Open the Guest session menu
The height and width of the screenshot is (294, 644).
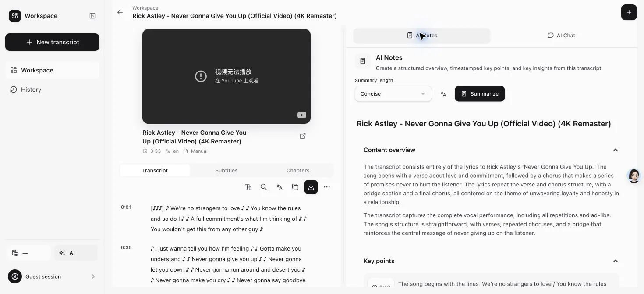pos(52,276)
